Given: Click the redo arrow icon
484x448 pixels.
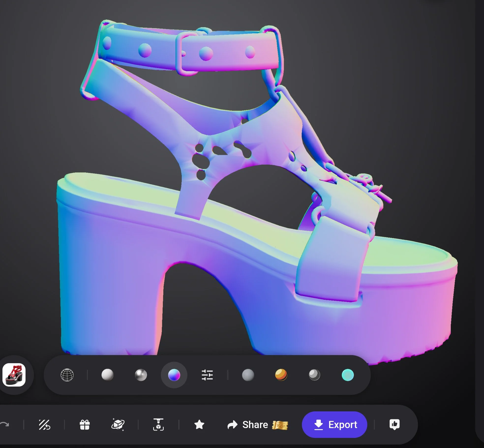Looking at the screenshot, I should [4, 424].
